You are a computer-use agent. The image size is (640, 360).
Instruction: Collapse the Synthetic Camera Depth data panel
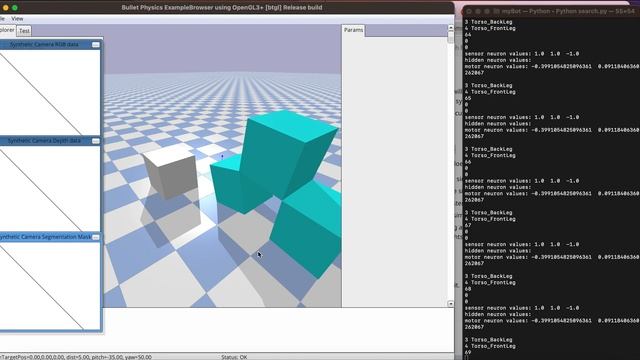click(x=96, y=141)
